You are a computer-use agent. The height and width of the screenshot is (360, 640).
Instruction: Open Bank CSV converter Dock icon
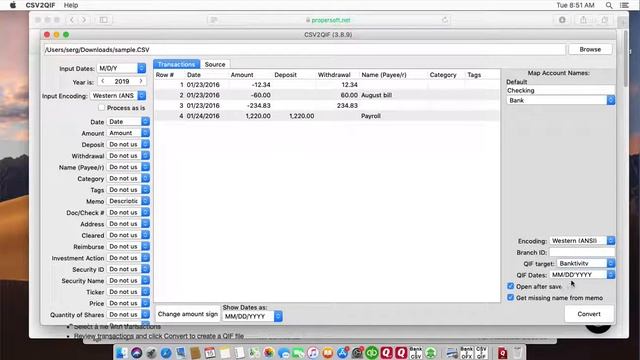(x=416, y=353)
